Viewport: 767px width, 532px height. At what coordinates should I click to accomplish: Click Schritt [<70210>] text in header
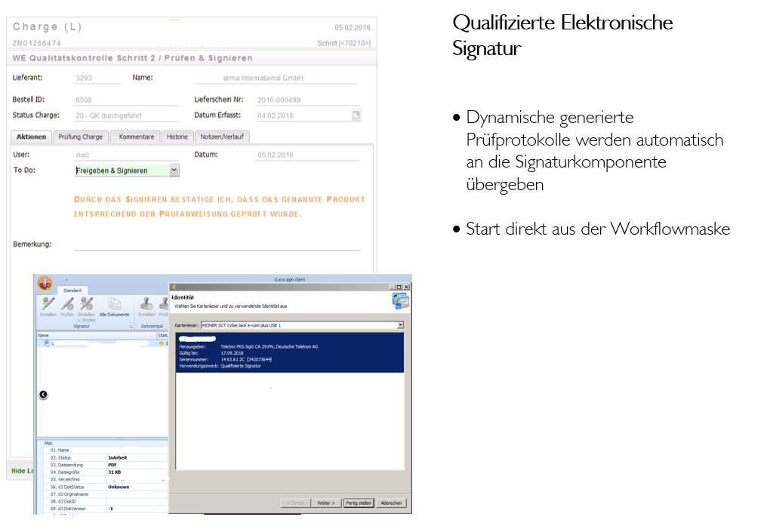click(x=343, y=43)
